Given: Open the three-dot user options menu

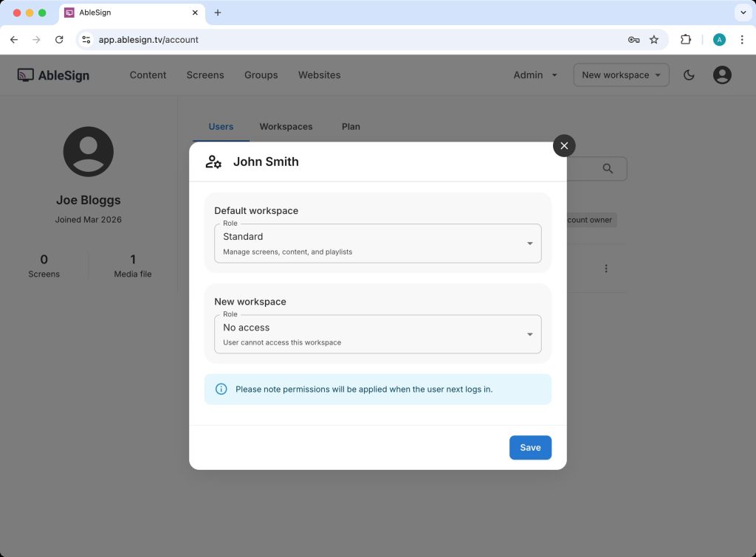Looking at the screenshot, I should (606, 269).
